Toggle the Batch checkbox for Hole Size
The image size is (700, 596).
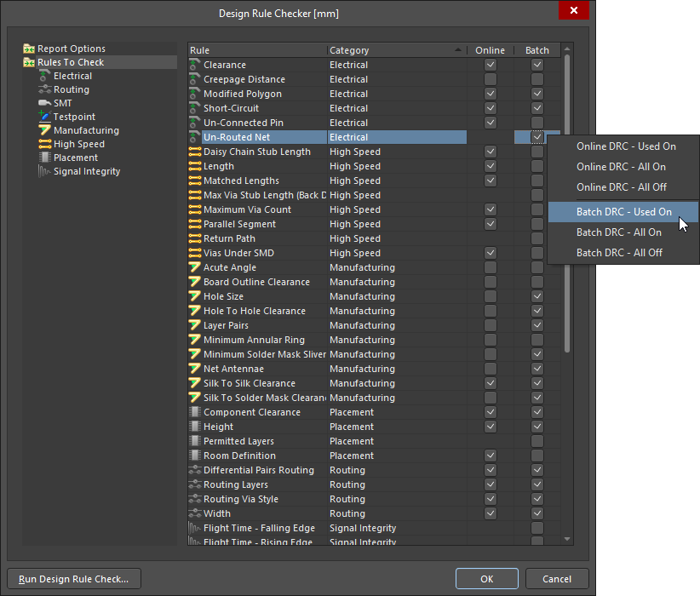coord(537,295)
